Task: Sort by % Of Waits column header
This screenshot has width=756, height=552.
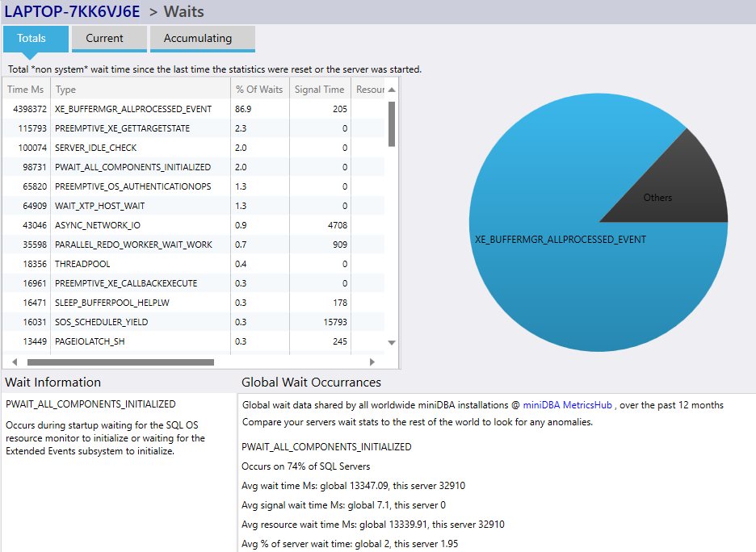Action: coord(259,90)
